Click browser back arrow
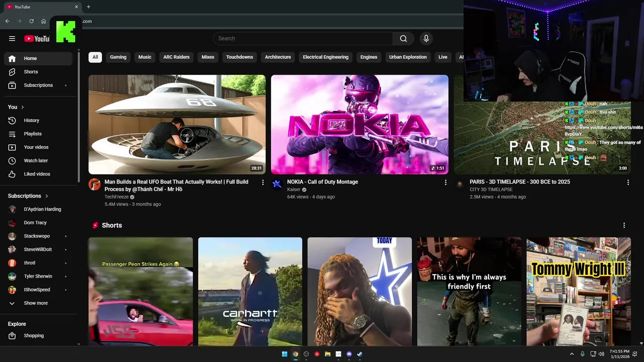 (x=7, y=21)
